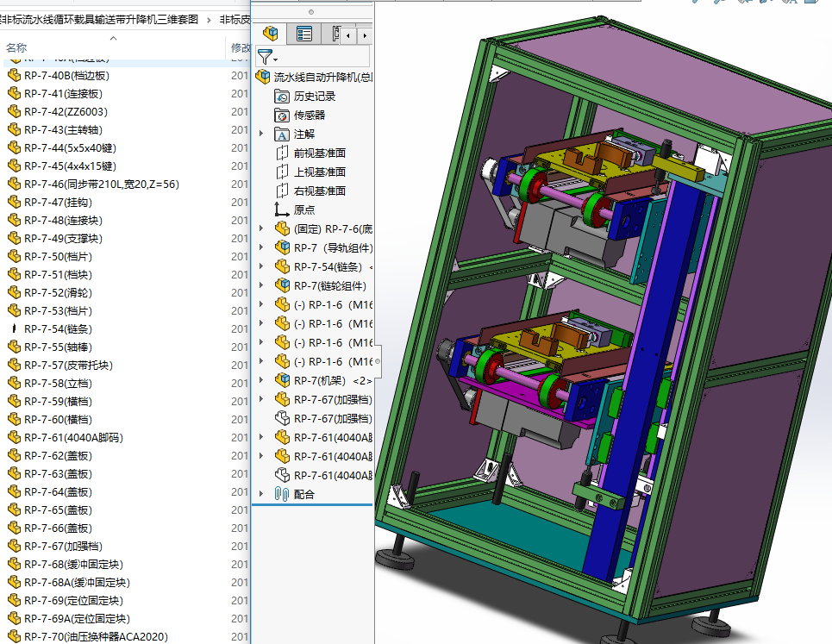Viewport: 832px width, 644px height.
Task: Expand the RP-7 (导轨组件) subassembly
Action: click(261, 247)
